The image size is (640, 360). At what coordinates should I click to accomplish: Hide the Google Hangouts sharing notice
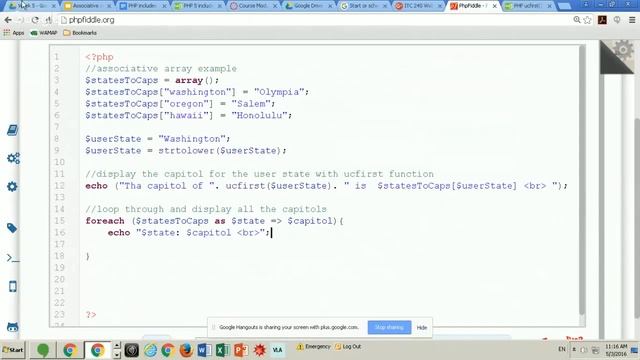(422, 327)
